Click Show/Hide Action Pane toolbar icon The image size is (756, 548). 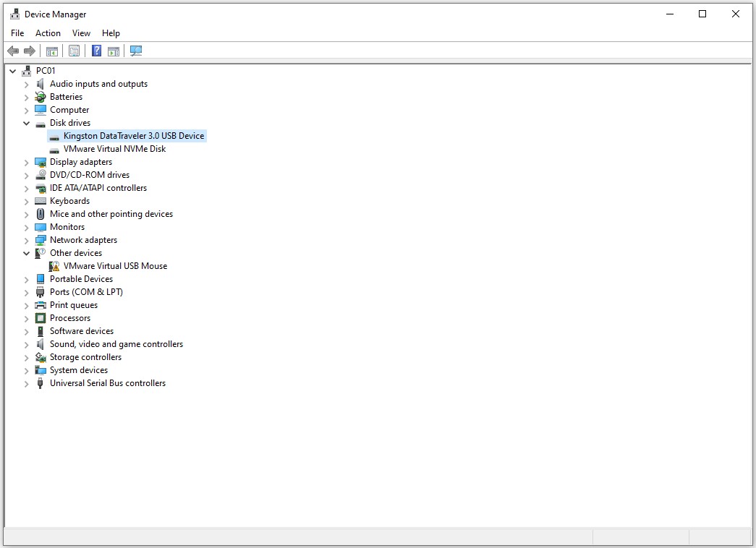click(x=114, y=51)
